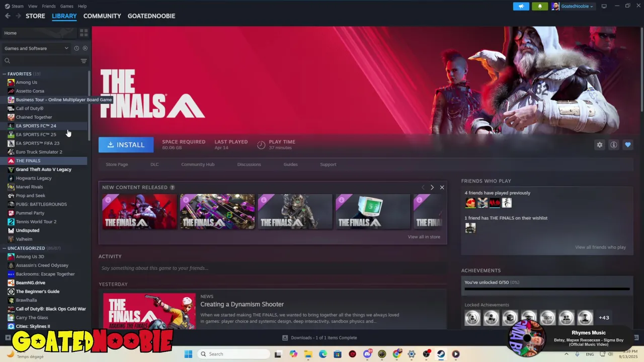
Task: Open Games and Software dropdown
Action: 36,48
